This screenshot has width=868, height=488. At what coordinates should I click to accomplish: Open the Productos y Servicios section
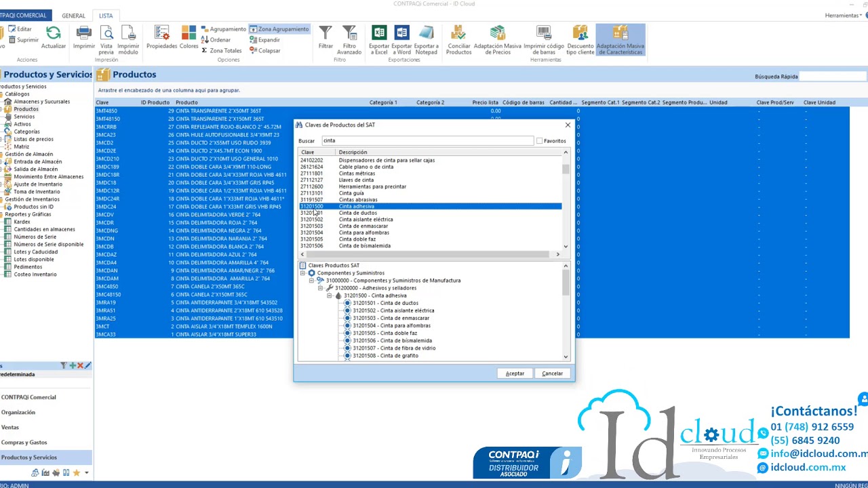click(45, 457)
